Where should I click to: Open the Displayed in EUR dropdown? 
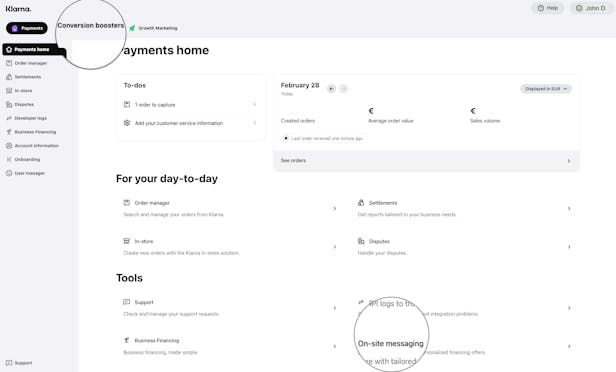[x=546, y=89]
